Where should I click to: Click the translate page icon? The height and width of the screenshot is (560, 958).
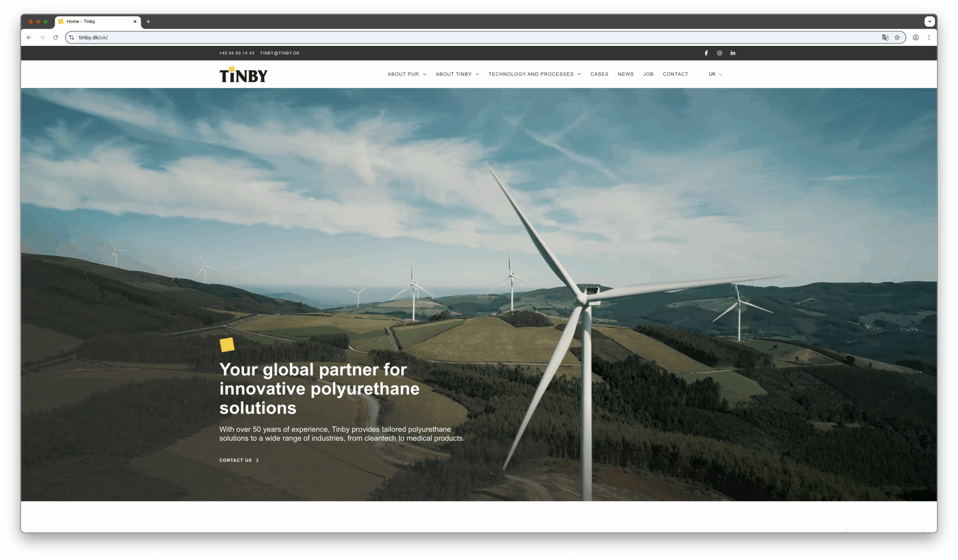point(885,37)
